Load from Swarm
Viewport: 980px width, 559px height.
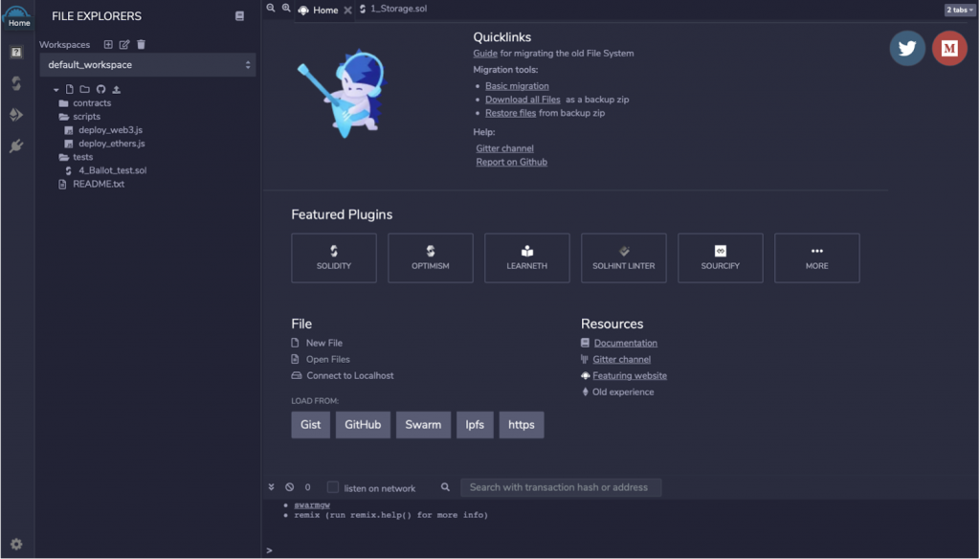coord(423,425)
